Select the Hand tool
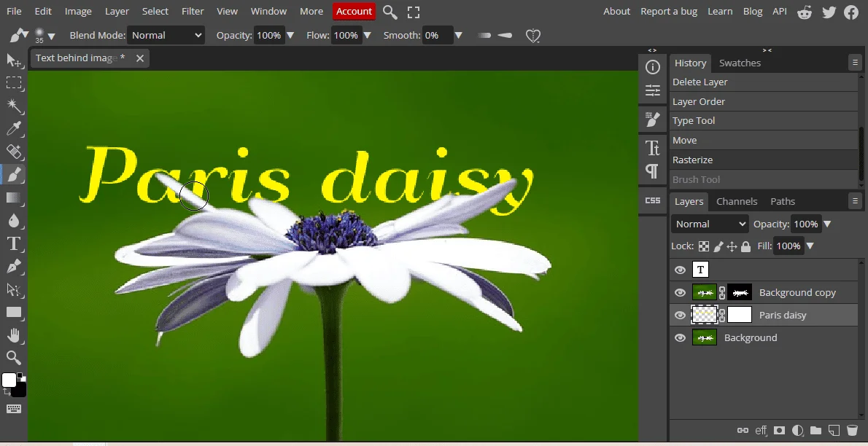 pyautogui.click(x=14, y=334)
